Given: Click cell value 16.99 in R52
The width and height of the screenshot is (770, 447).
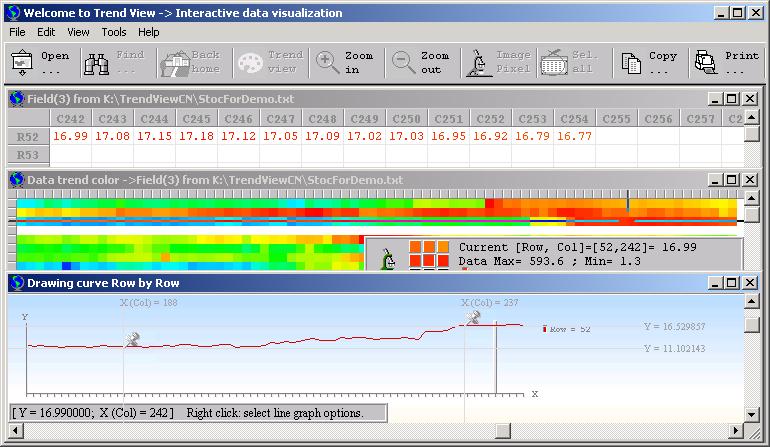Looking at the screenshot, I should (70, 136).
